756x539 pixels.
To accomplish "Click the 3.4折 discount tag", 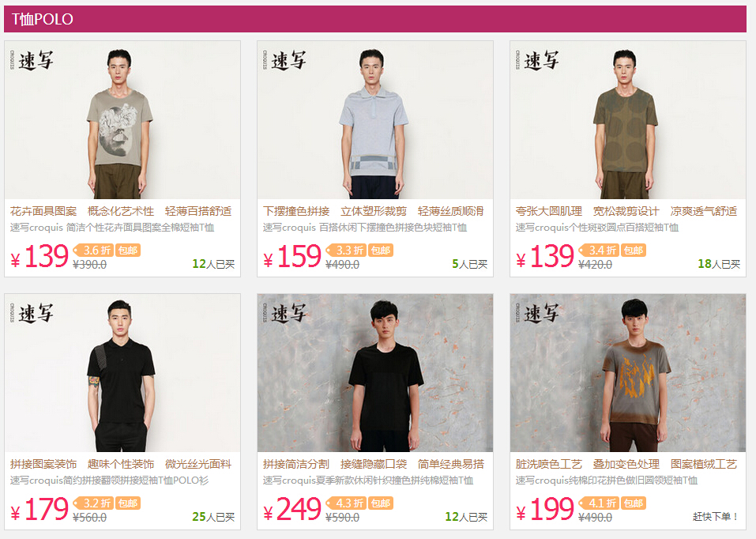I will 598,251.
